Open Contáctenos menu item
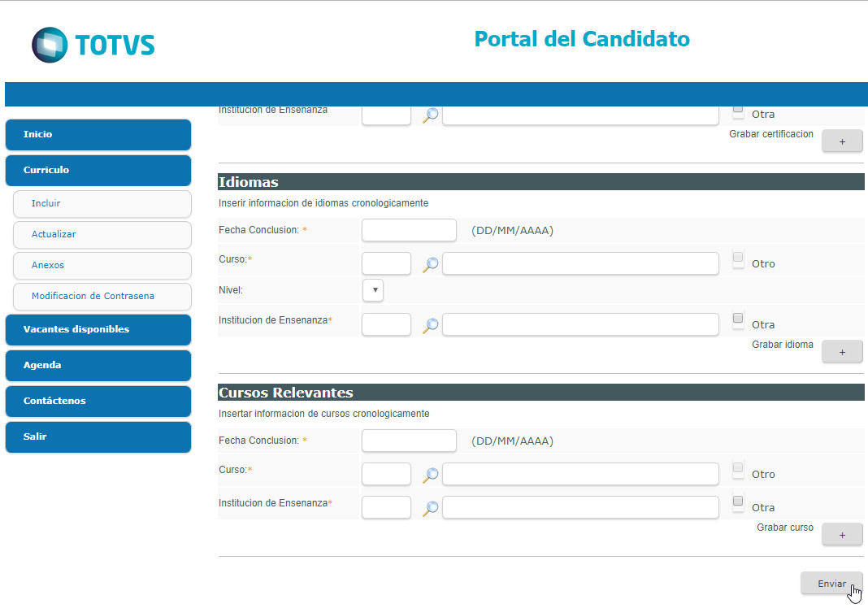The image size is (868, 608). [x=98, y=402]
